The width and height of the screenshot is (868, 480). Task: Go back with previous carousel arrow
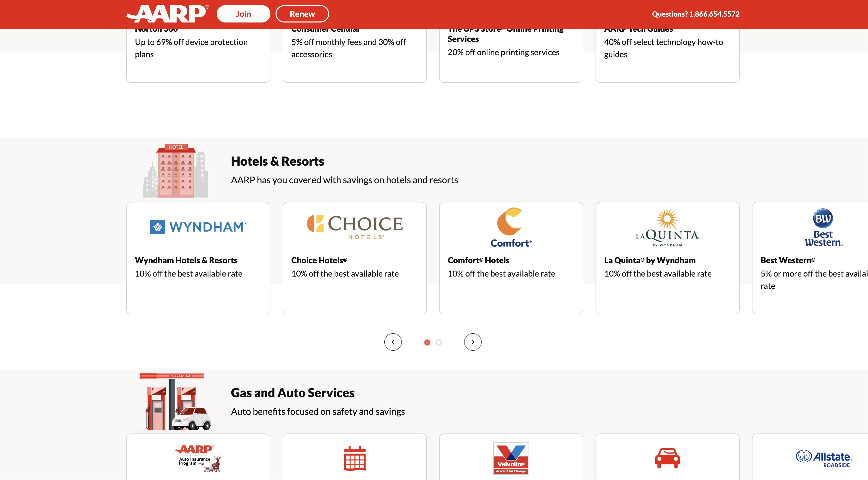[393, 342]
